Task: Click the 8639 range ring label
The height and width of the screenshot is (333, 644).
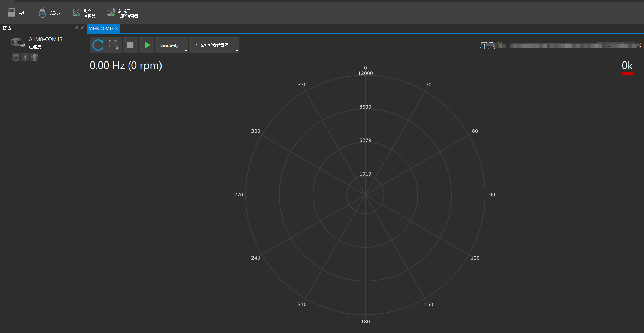Action: coord(365,107)
